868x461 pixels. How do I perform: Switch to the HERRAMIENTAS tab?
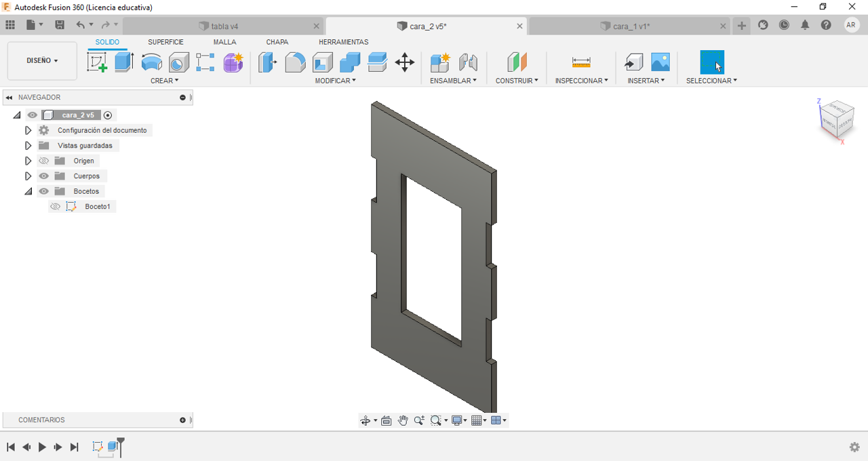point(343,42)
